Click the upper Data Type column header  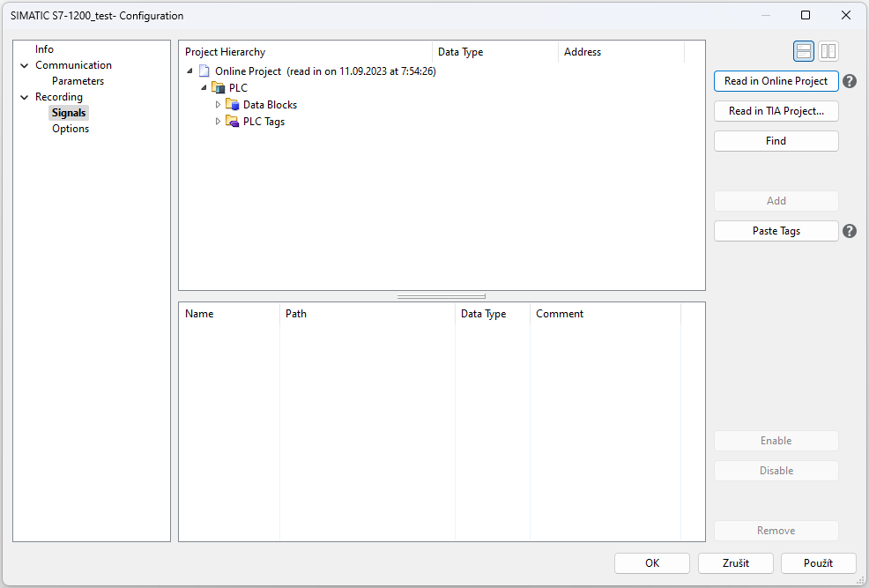(x=495, y=52)
